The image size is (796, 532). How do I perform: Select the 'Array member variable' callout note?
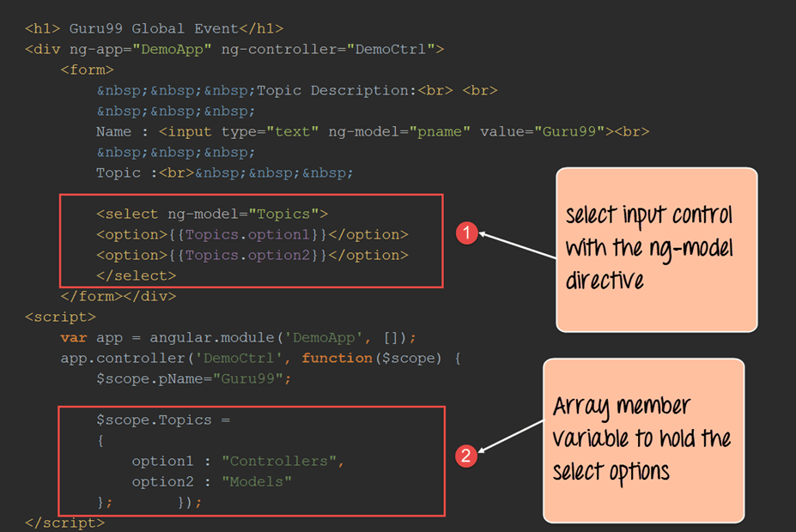pos(642,439)
